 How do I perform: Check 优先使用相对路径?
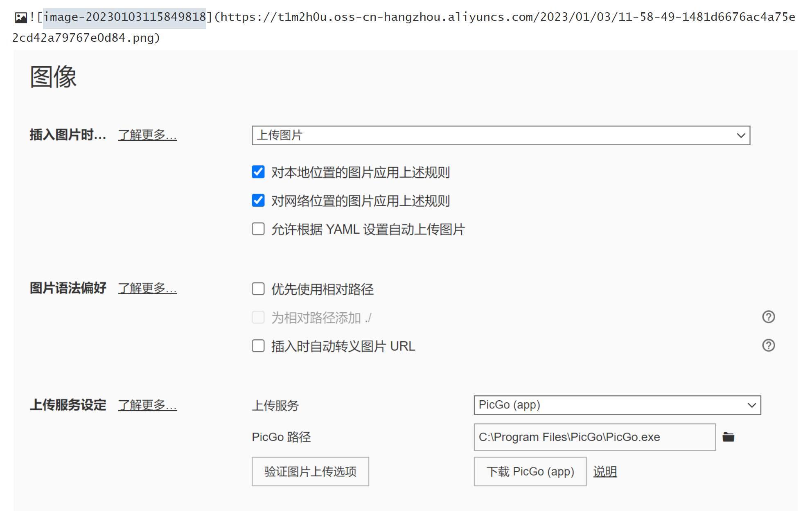tap(258, 289)
